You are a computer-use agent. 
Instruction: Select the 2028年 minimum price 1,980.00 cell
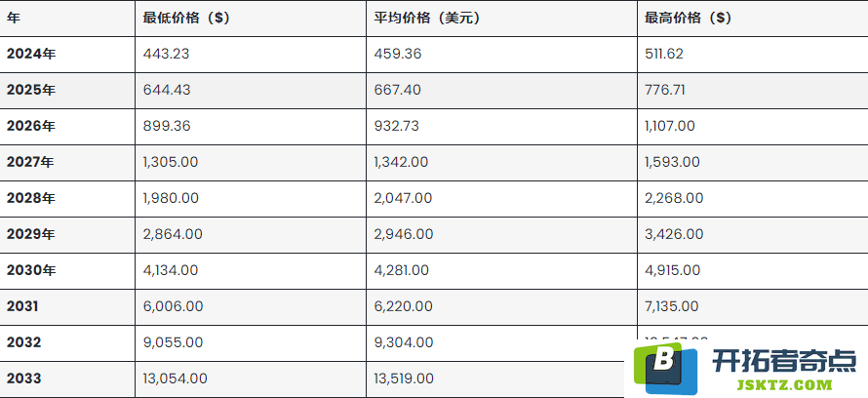pos(251,199)
